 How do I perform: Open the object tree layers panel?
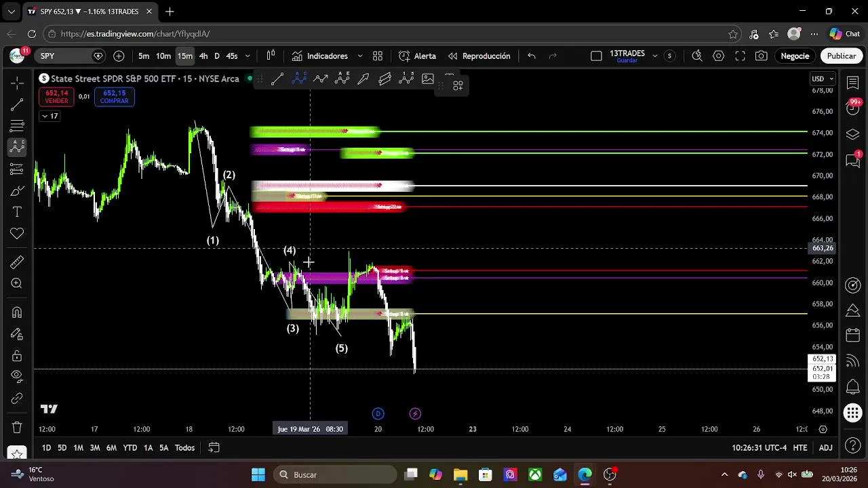(x=853, y=134)
